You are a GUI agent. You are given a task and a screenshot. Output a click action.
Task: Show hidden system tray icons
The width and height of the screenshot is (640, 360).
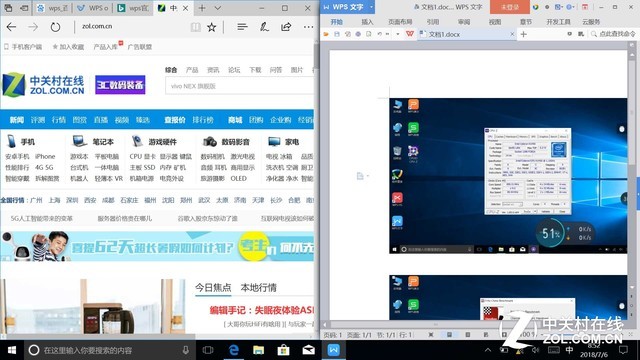coord(488,350)
